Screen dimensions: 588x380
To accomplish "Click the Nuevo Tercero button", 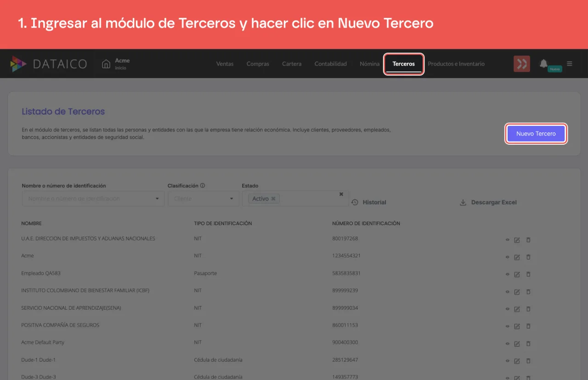I will [536, 134].
